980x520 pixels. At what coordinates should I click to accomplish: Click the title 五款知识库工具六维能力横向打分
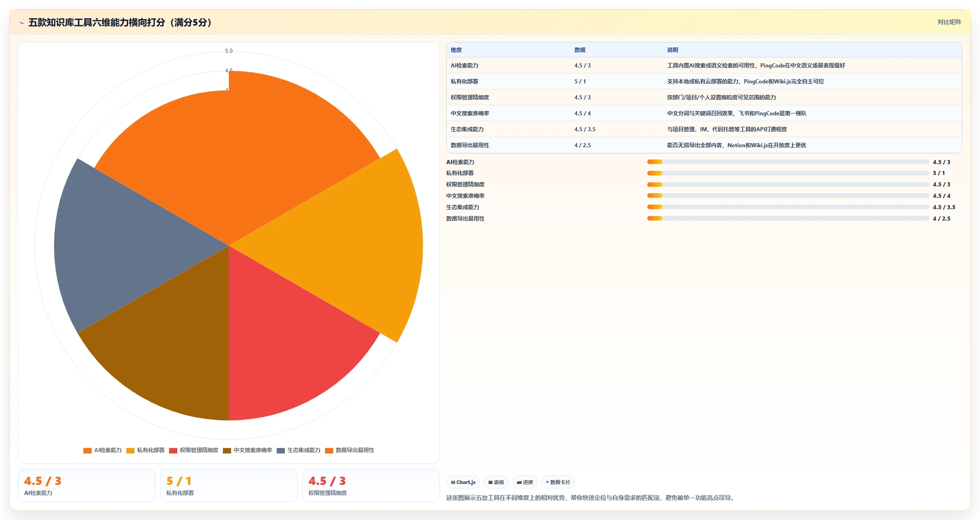tap(120, 22)
